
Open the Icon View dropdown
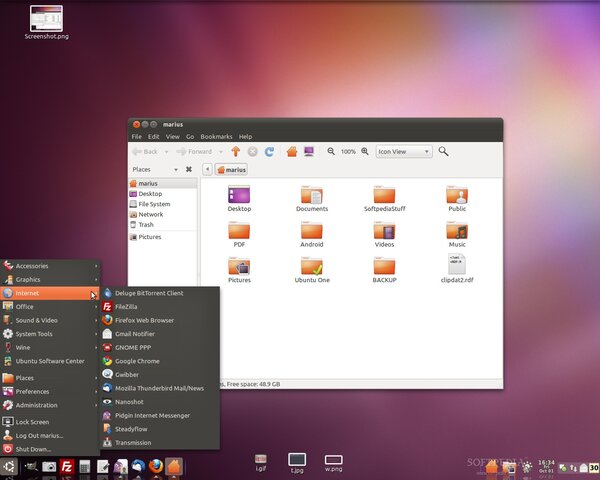404,152
